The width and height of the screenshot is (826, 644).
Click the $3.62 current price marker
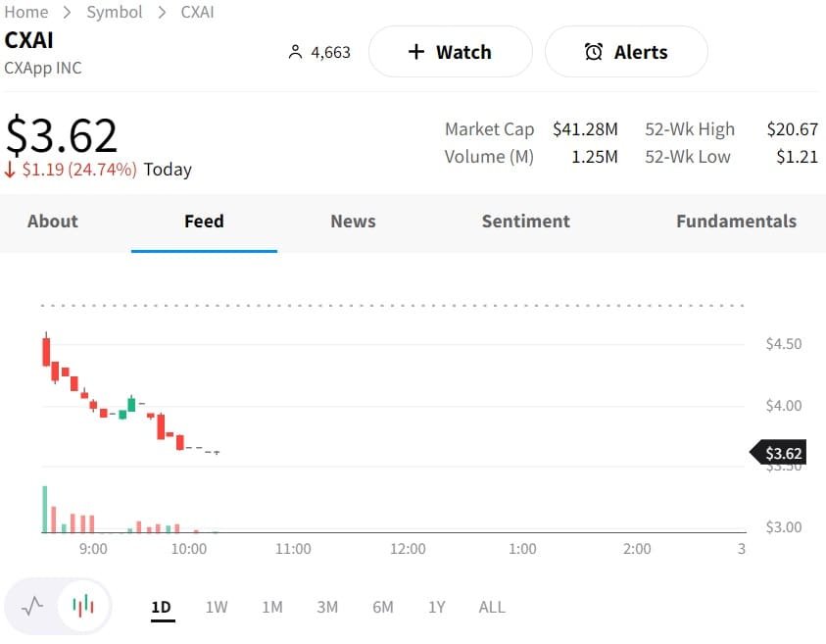[x=782, y=453]
